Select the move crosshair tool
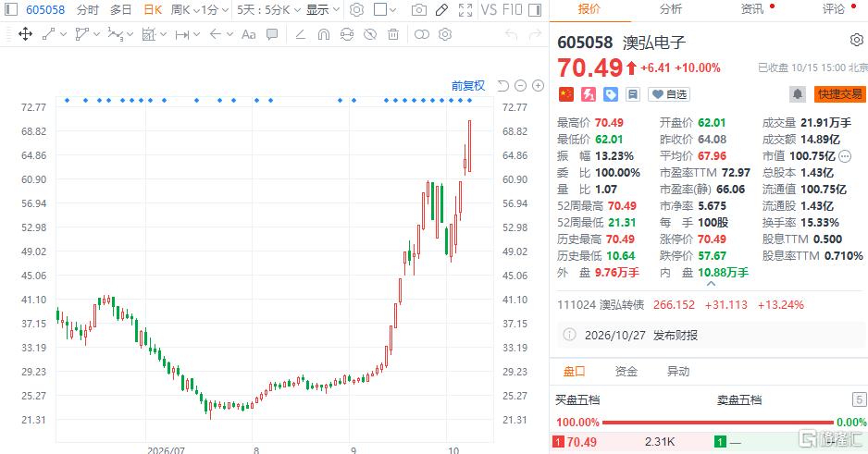This screenshot has height=454, width=868. [26, 34]
